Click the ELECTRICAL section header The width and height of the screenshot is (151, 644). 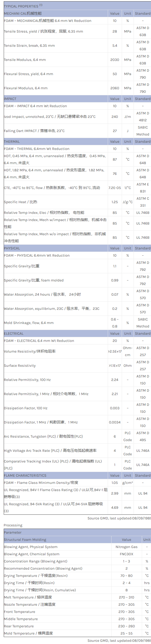[14, 333]
